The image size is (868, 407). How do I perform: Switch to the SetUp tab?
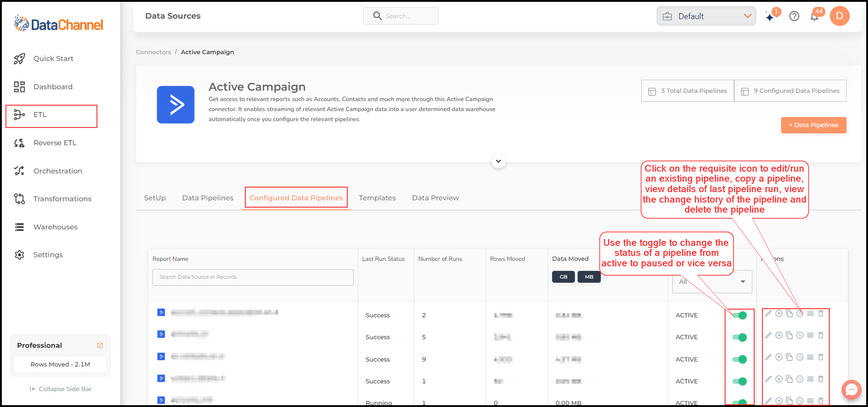tap(155, 198)
